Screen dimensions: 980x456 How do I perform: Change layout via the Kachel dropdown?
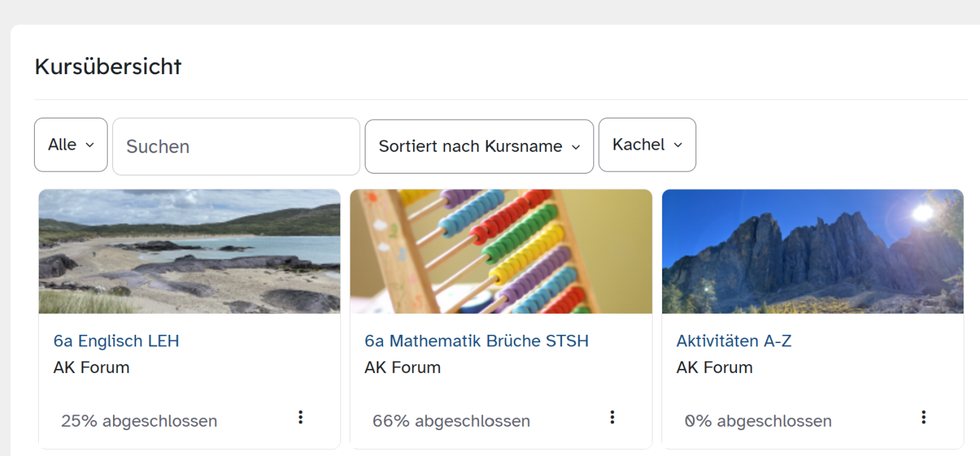click(646, 145)
